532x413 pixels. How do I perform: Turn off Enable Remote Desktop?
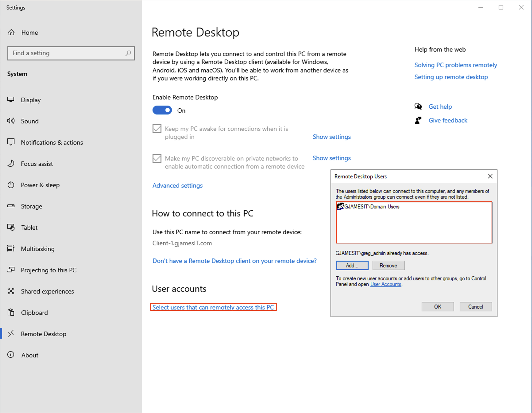pos(162,110)
